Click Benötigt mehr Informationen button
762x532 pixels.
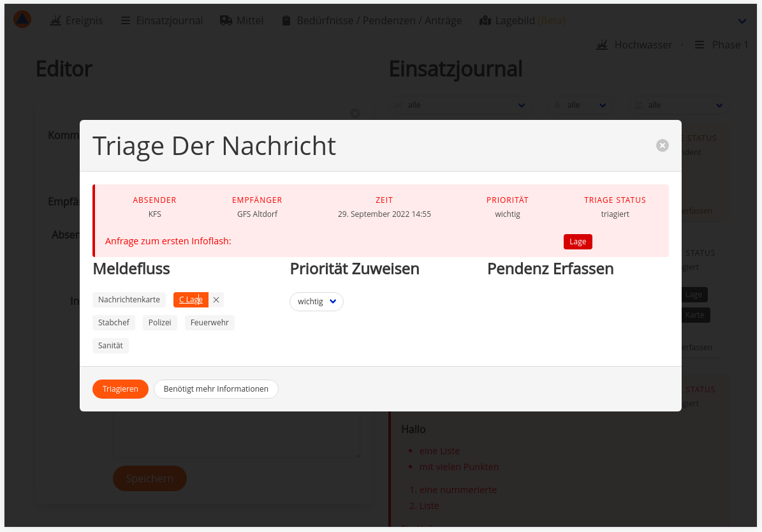click(216, 389)
